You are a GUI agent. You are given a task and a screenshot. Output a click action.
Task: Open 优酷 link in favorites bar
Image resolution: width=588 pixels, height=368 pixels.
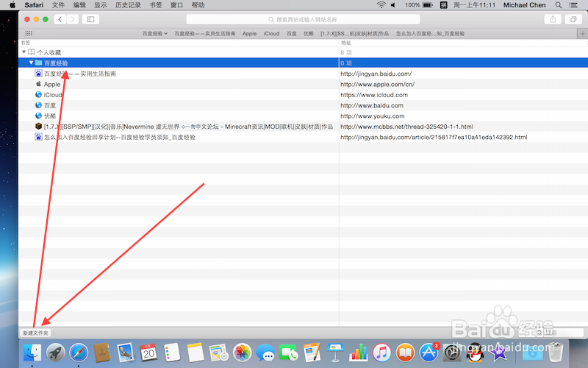[x=309, y=33]
